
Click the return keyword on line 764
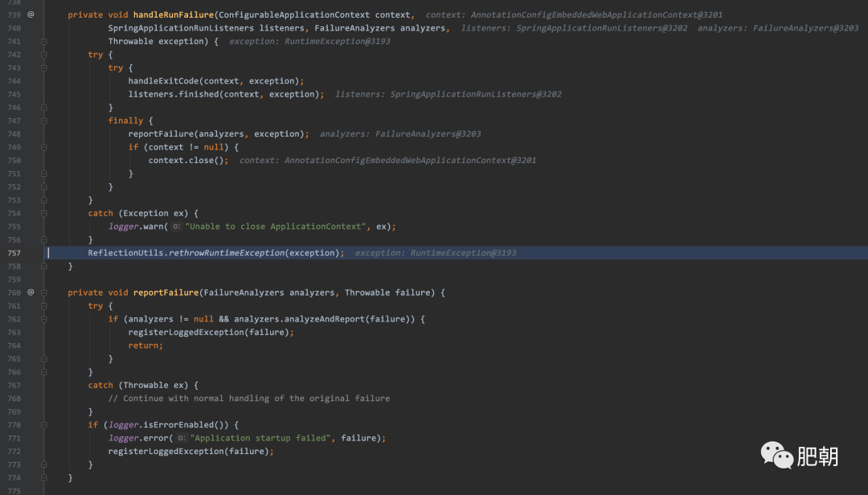(x=143, y=346)
